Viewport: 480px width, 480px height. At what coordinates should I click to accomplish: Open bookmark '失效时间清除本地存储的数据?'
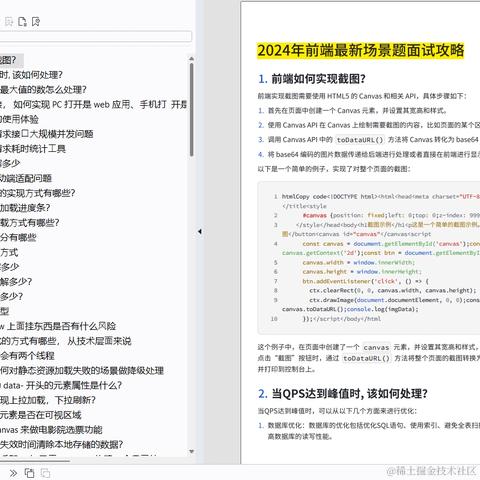pos(62,444)
